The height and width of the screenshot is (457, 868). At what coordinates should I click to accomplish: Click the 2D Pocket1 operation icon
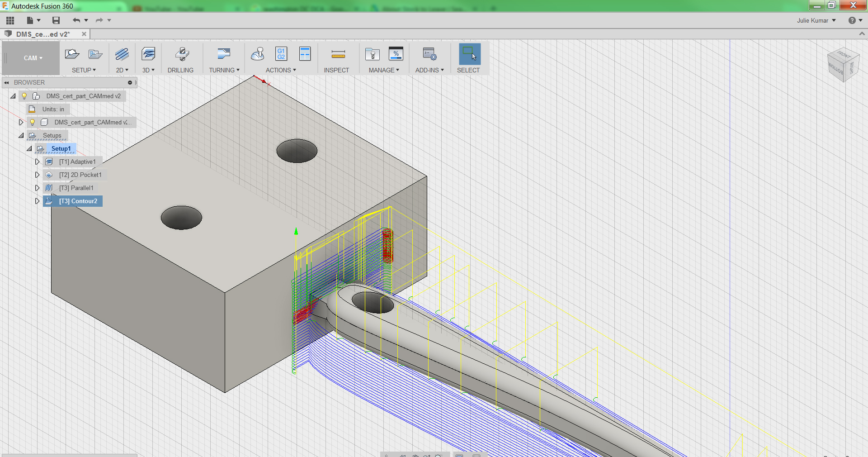pos(49,175)
